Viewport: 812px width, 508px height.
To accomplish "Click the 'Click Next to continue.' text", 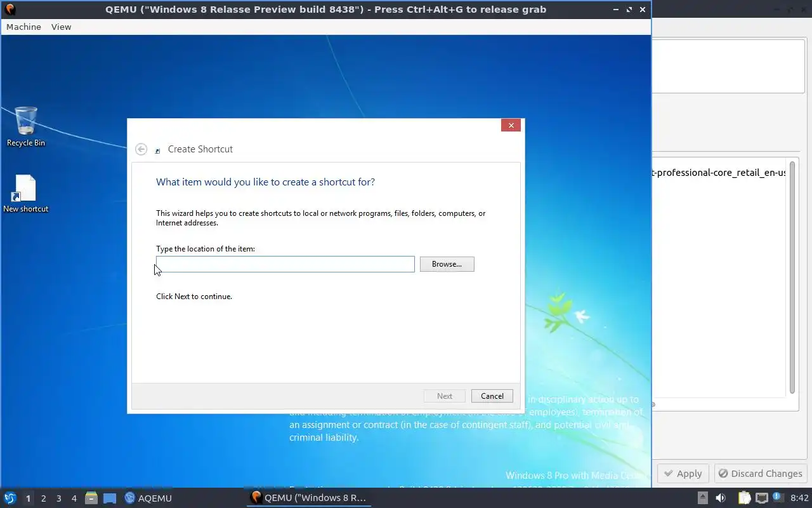I will [194, 297].
